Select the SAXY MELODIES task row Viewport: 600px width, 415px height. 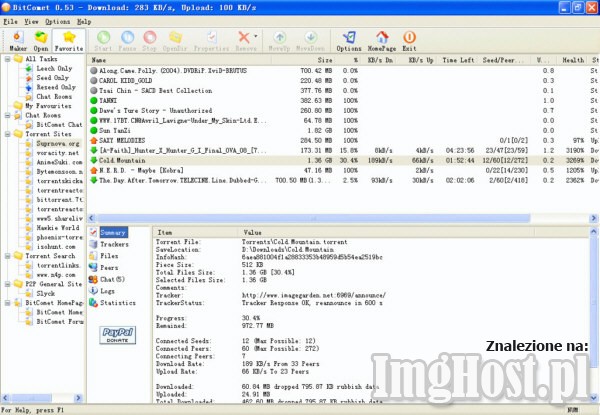344,140
